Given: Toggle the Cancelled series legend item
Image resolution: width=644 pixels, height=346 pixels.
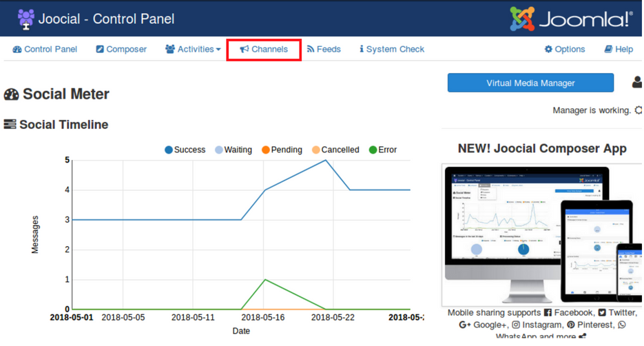Looking at the screenshot, I should [335, 150].
